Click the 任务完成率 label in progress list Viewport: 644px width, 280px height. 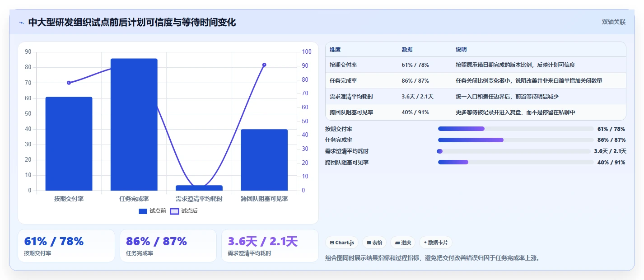pyautogui.click(x=339, y=140)
